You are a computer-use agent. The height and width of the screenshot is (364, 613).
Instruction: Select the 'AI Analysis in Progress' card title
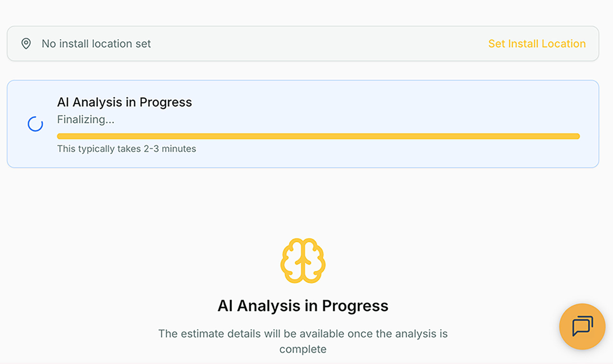tap(125, 102)
